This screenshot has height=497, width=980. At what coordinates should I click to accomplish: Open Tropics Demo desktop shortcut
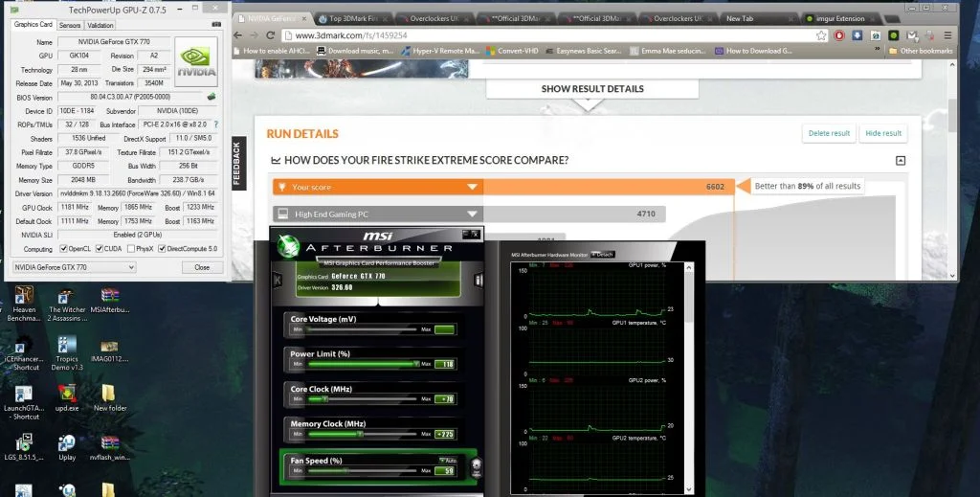[67, 352]
